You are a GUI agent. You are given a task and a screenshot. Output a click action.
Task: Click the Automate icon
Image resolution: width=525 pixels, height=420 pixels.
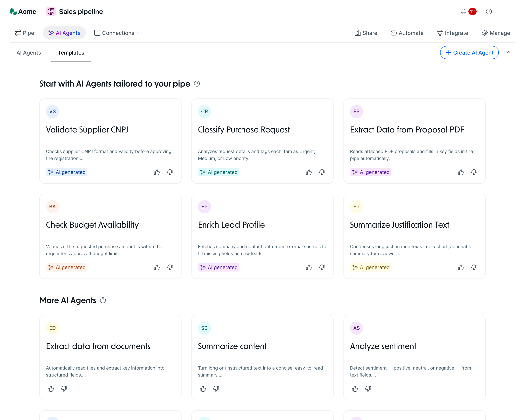coord(393,33)
